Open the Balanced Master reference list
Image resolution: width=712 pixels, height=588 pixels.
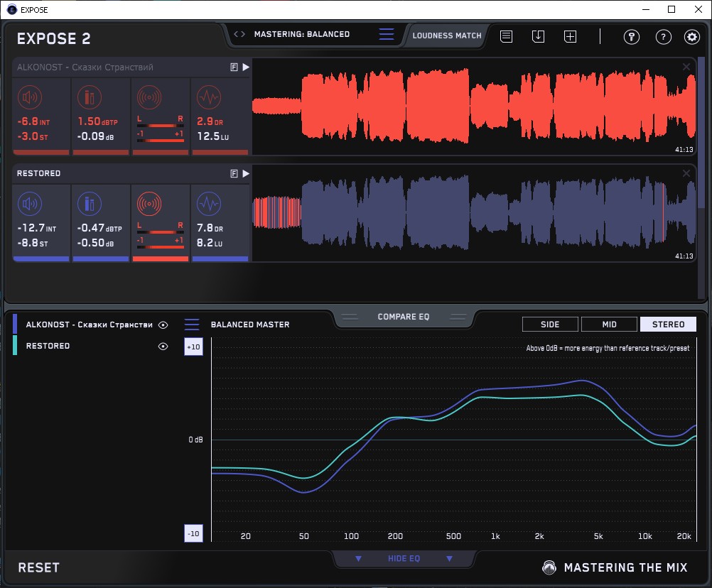pos(192,325)
